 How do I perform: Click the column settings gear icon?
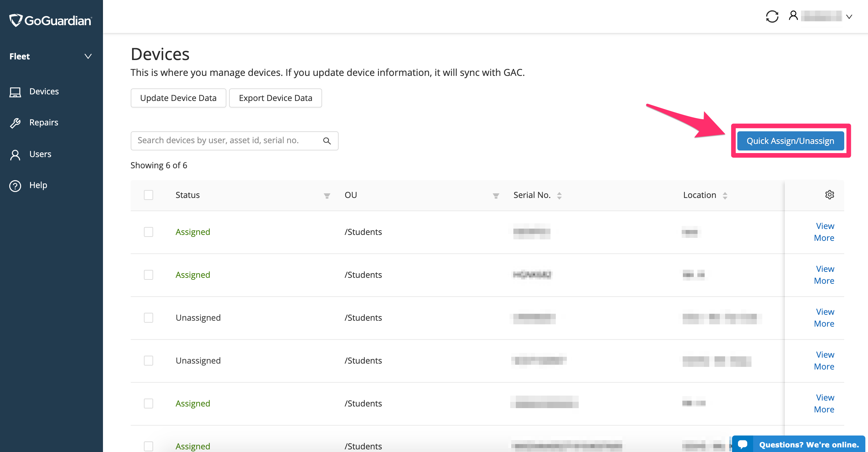pyautogui.click(x=828, y=194)
